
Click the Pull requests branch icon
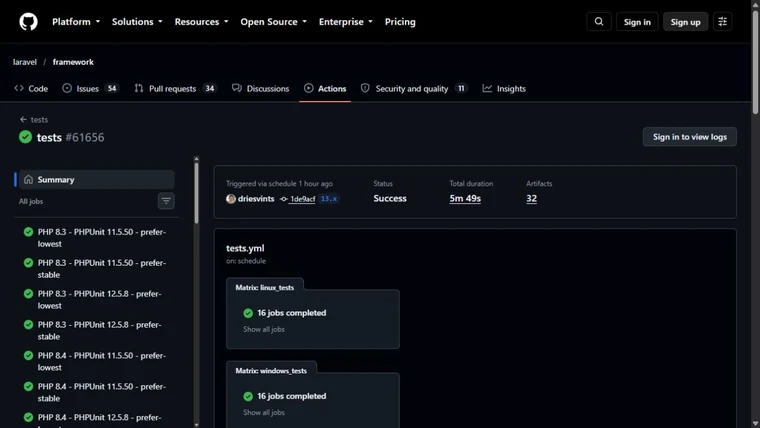coord(139,88)
